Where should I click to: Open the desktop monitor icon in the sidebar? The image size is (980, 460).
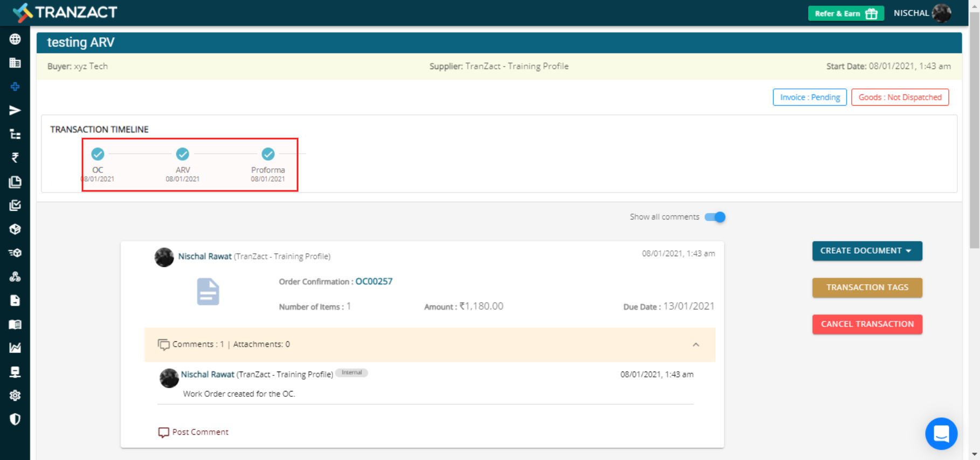pyautogui.click(x=15, y=372)
